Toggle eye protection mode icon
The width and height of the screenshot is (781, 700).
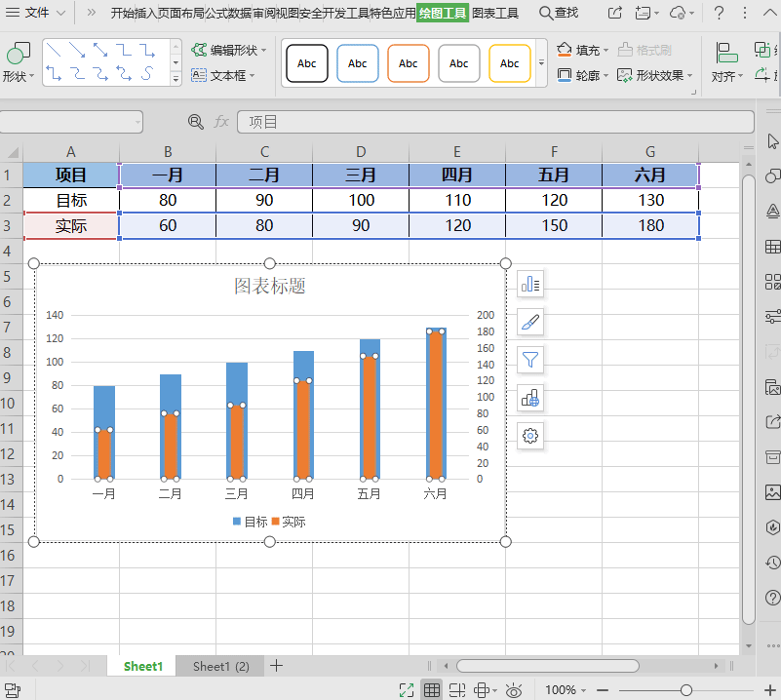pyautogui.click(x=514, y=690)
